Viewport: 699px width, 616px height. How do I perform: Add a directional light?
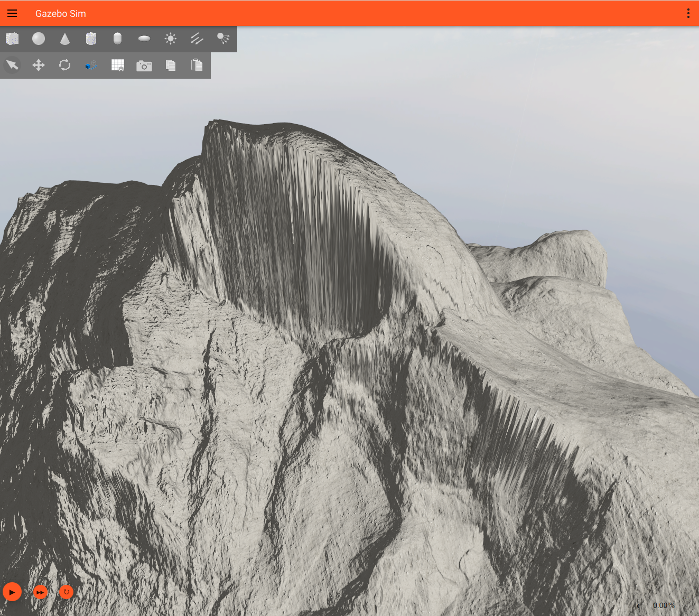pyautogui.click(x=197, y=39)
